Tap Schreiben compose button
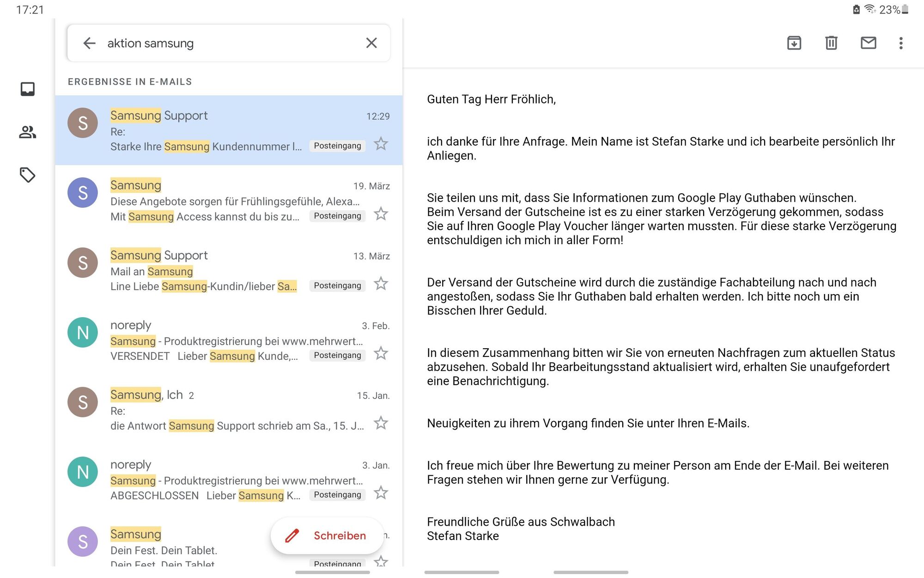The height and width of the screenshot is (578, 924). click(x=327, y=535)
